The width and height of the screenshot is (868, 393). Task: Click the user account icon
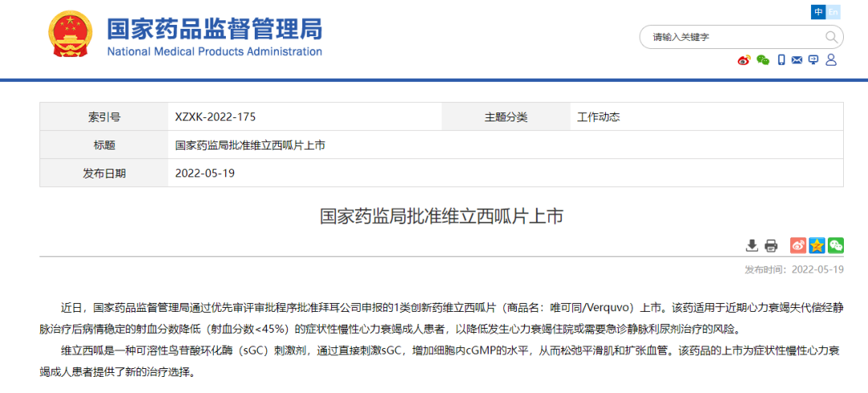pyautogui.click(x=831, y=60)
